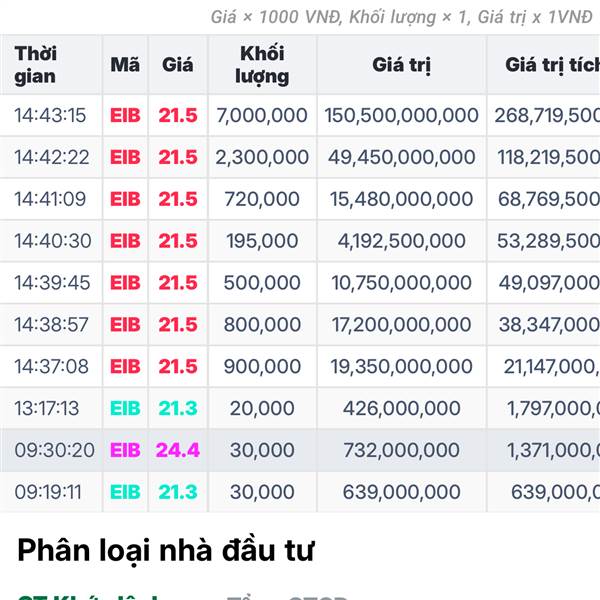
Task: Click the 14:40:30 time cell
Action: pyautogui.click(x=50, y=241)
